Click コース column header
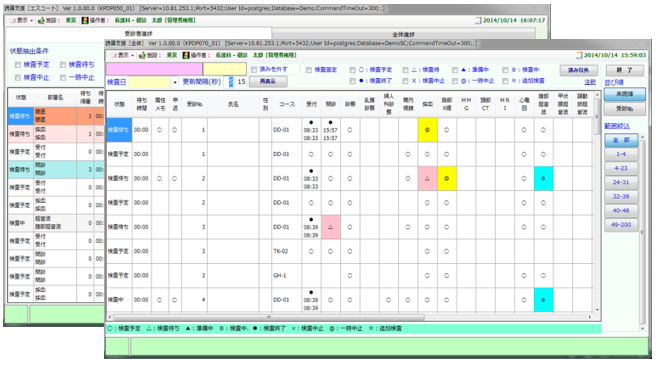Screen dimensions: 657x365 pos(287,104)
